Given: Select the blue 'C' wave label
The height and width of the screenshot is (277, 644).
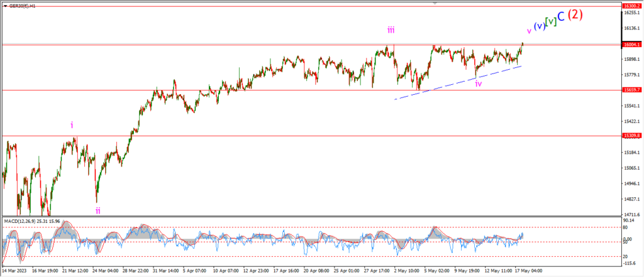Looking at the screenshot, I should (561, 17).
